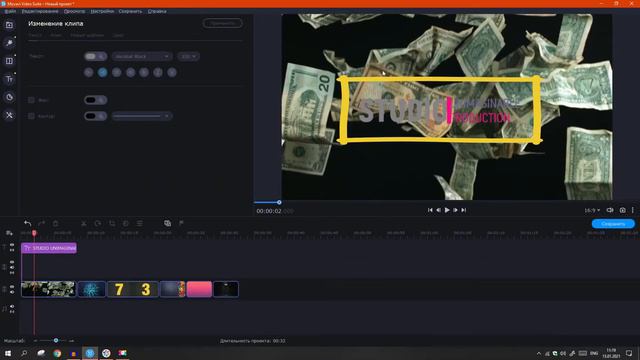Mute the main video track speaker
Viewport: 640px width, 360px height.
pos(12,292)
